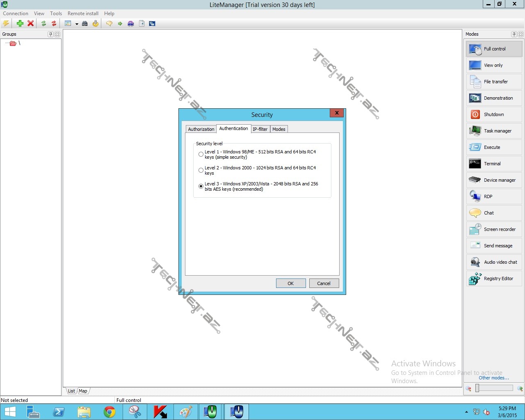
Task: Click Other modes link in Modes panel
Action: 493,378
